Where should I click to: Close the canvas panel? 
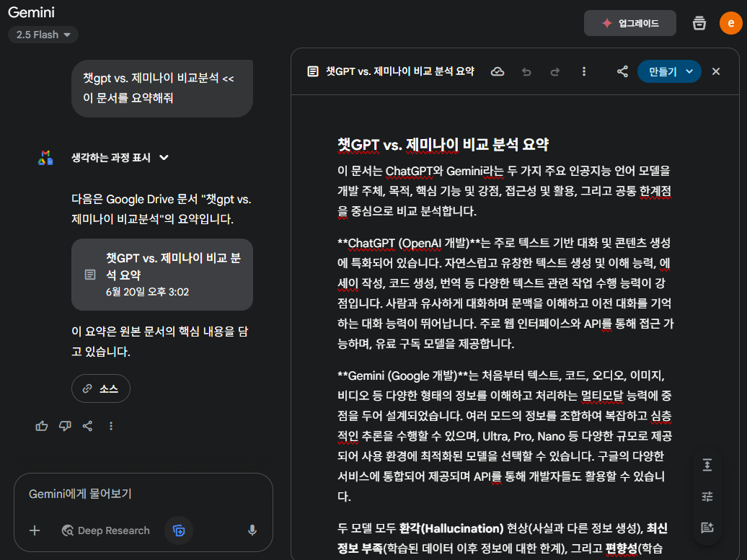pos(716,71)
